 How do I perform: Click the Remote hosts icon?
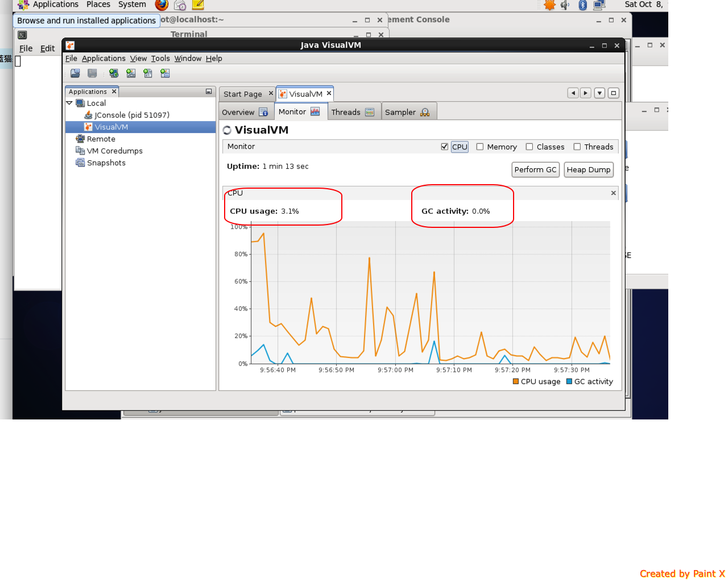(80, 139)
